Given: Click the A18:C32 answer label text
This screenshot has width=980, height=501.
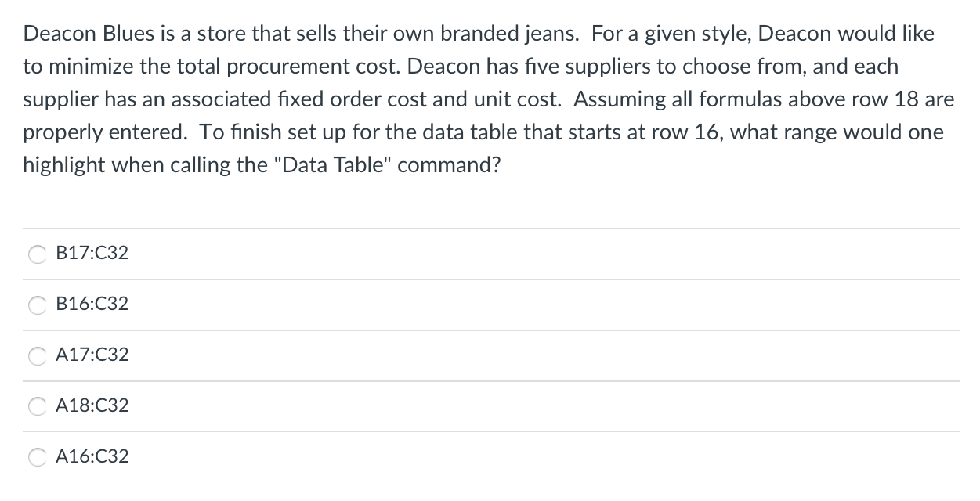Looking at the screenshot, I should click(92, 406).
